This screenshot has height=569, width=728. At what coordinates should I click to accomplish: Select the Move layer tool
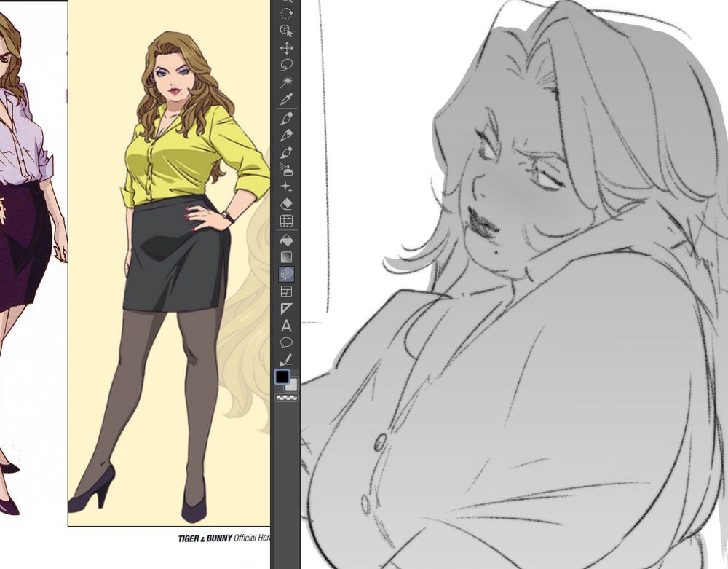[x=286, y=48]
